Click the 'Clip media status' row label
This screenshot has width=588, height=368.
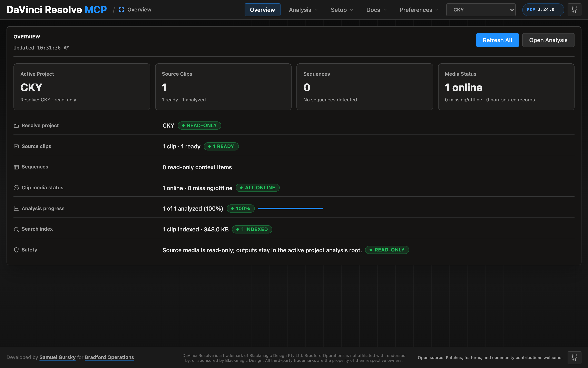[x=42, y=188]
